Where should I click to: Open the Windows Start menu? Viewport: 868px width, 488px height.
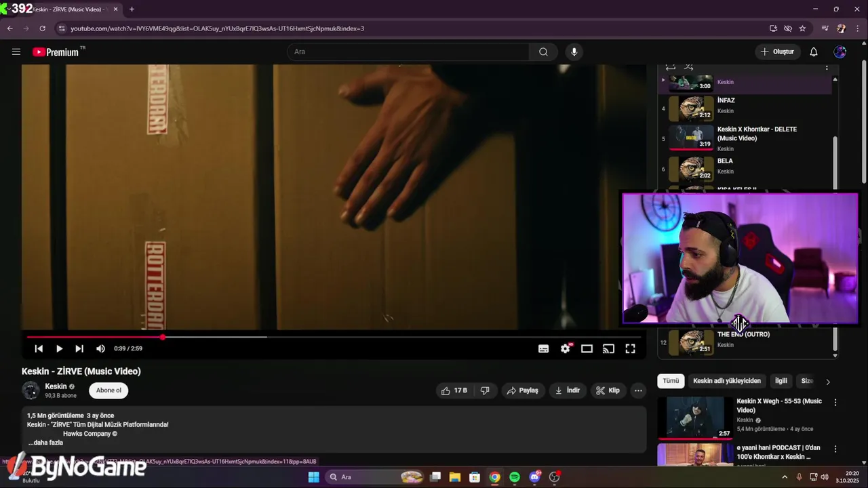[313, 477]
